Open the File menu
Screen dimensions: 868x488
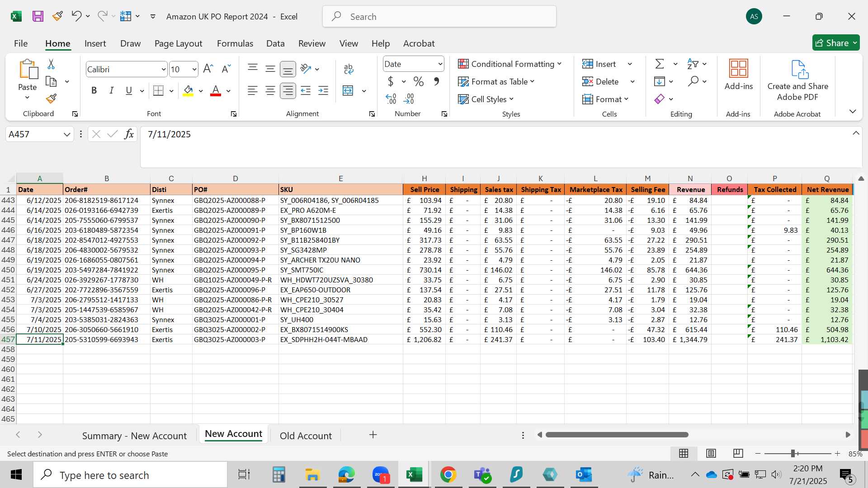[21, 43]
